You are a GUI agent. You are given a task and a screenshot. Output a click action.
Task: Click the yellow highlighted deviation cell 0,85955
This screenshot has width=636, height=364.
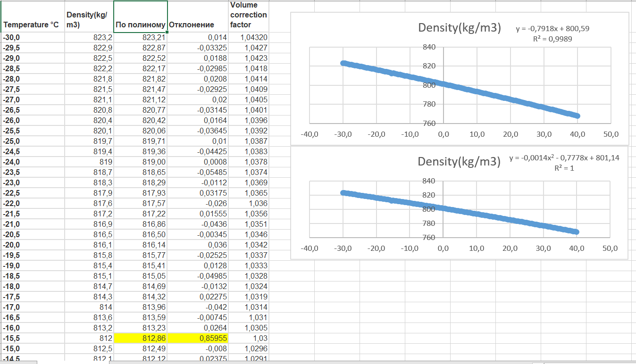(x=198, y=339)
